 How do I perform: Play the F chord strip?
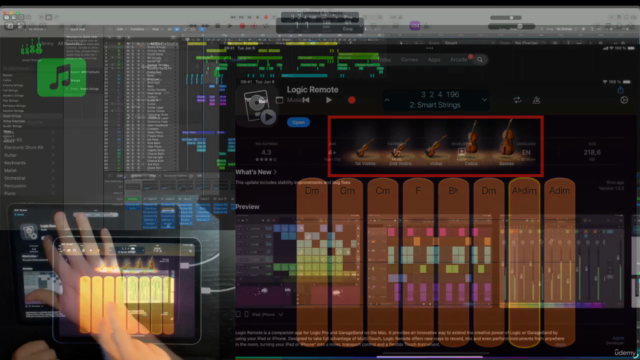coord(418,262)
